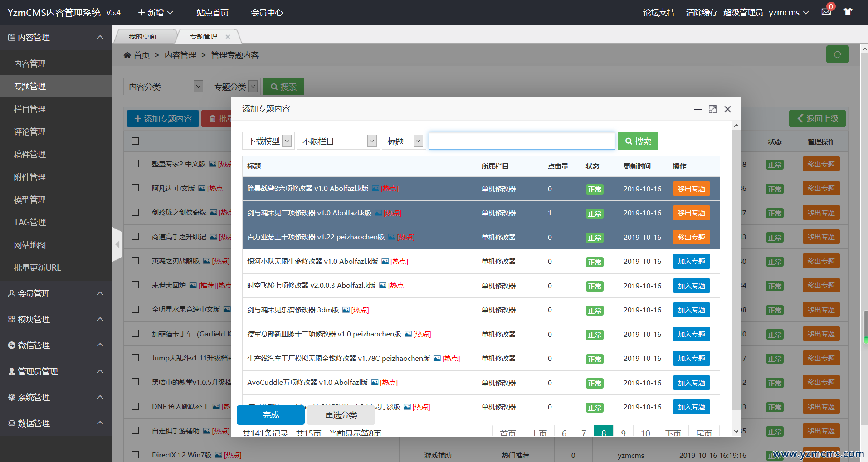
Task: Toggle the select-all checkbox in table header
Action: pyautogui.click(x=135, y=141)
